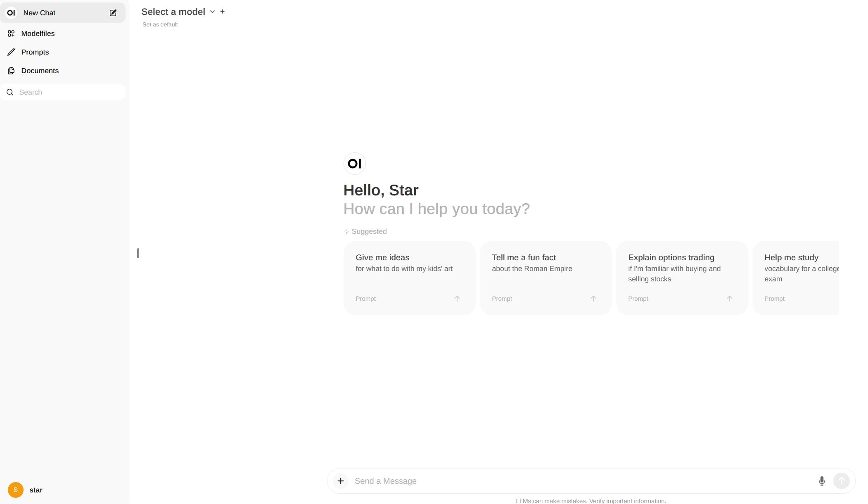Open the Modelfiles page

[38, 33]
